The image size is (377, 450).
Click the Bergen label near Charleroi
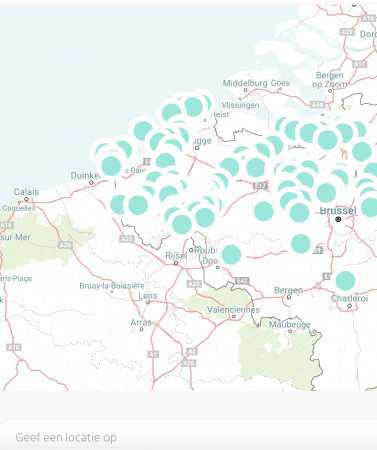(x=288, y=290)
